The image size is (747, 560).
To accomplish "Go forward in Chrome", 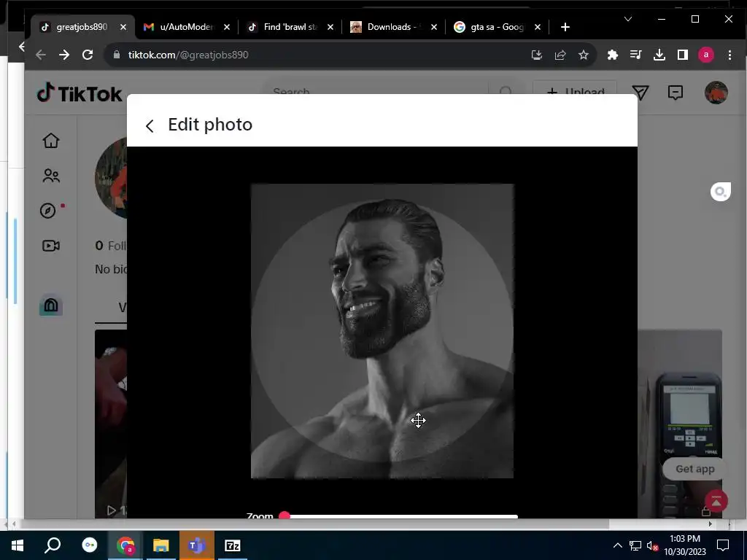I will 64,55.
